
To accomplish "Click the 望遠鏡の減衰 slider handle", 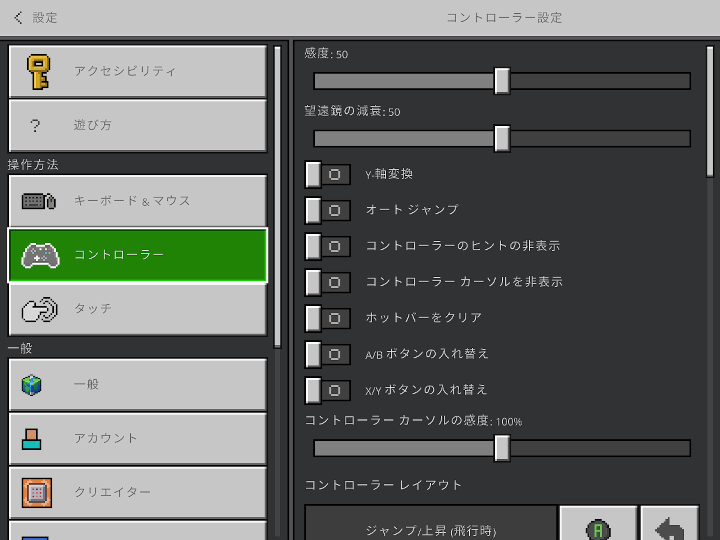I will pos(502,138).
